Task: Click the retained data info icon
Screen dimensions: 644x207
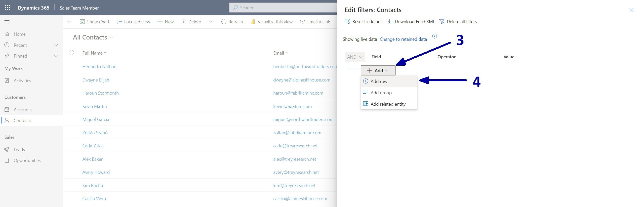Action: tap(434, 36)
